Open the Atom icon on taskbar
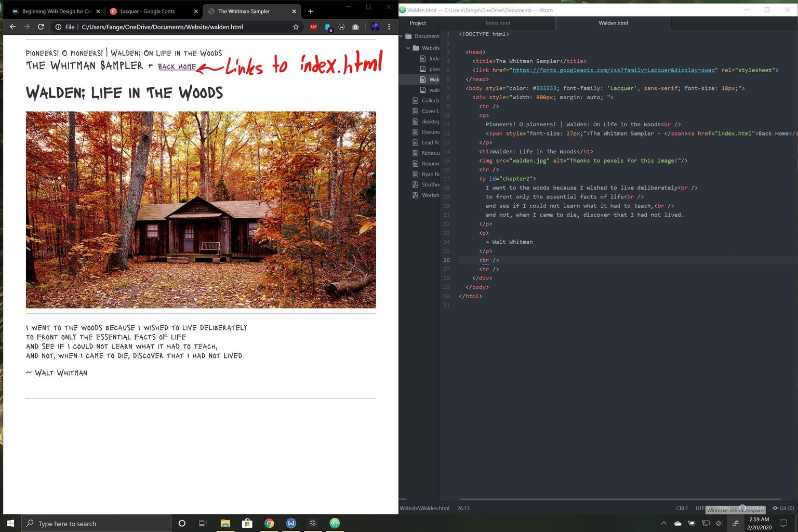798x532 pixels. [335, 523]
